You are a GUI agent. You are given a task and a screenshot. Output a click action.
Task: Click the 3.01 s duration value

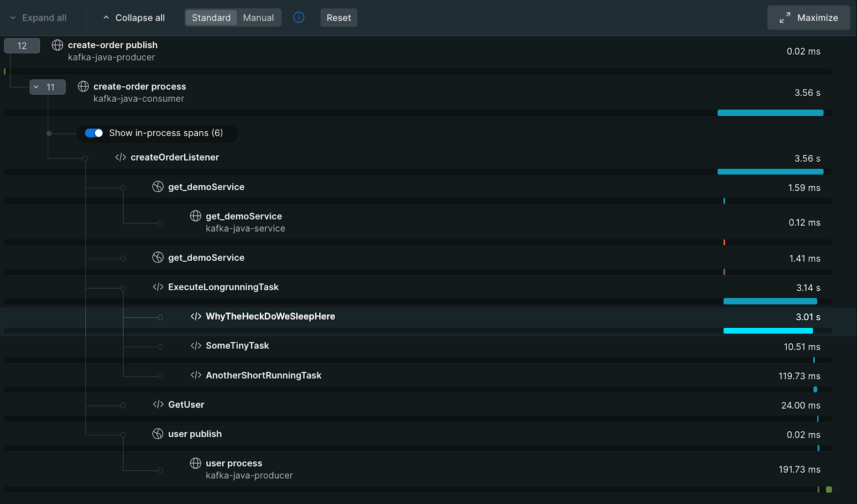coord(808,317)
